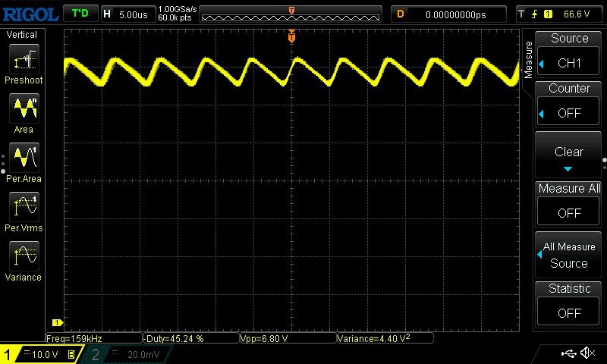607x364 pixels.
Task: Select the Per.Area measurement icon
Action: (x=24, y=158)
